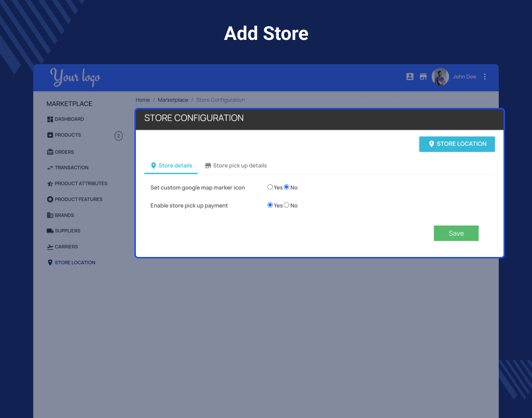Click the Suppliers truck icon

(x=50, y=231)
